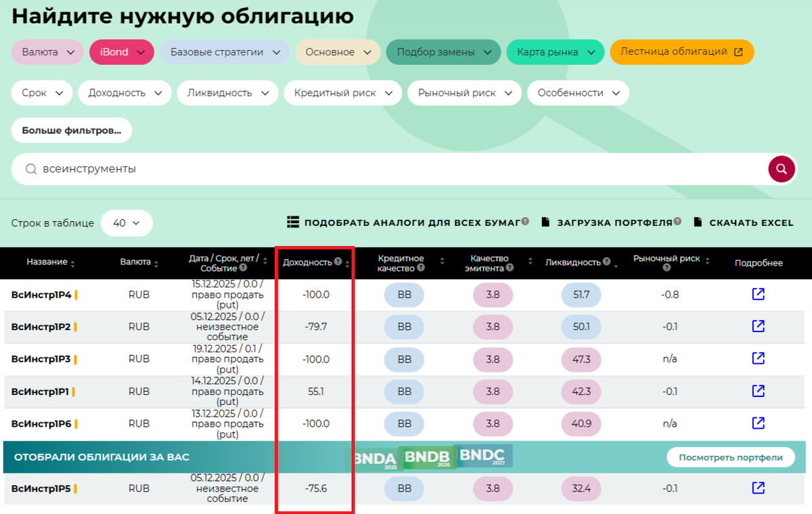
Task: Expand the iBond filter dropdown
Action: pos(122,52)
